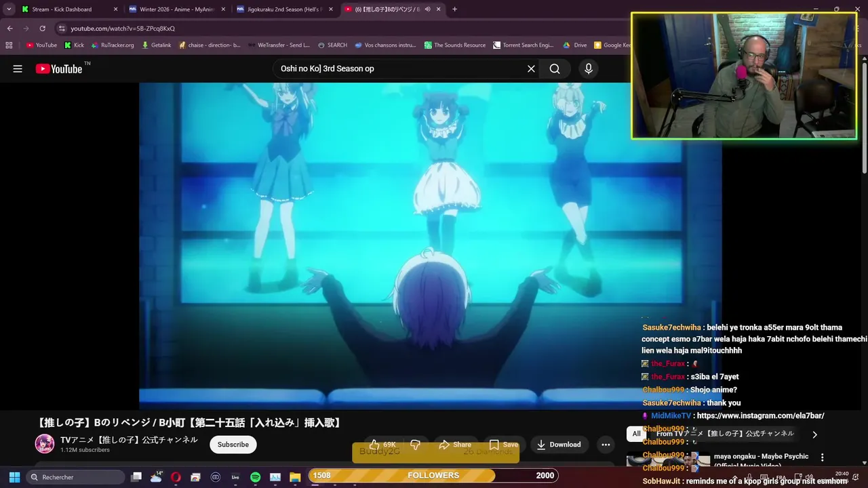
Task: Focus the YouTube search field
Action: click(x=400, y=68)
